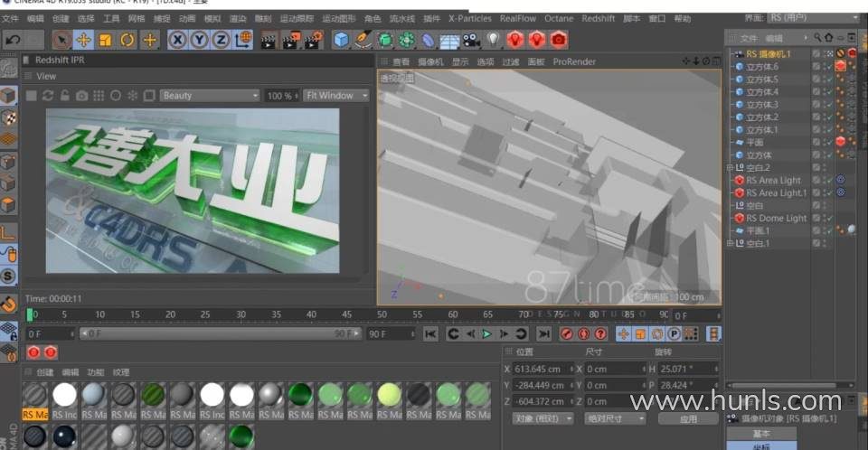Screen dimensions: 868x450
Task: Open the 对象 (相对) dropdown
Action: pyautogui.click(x=542, y=418)
